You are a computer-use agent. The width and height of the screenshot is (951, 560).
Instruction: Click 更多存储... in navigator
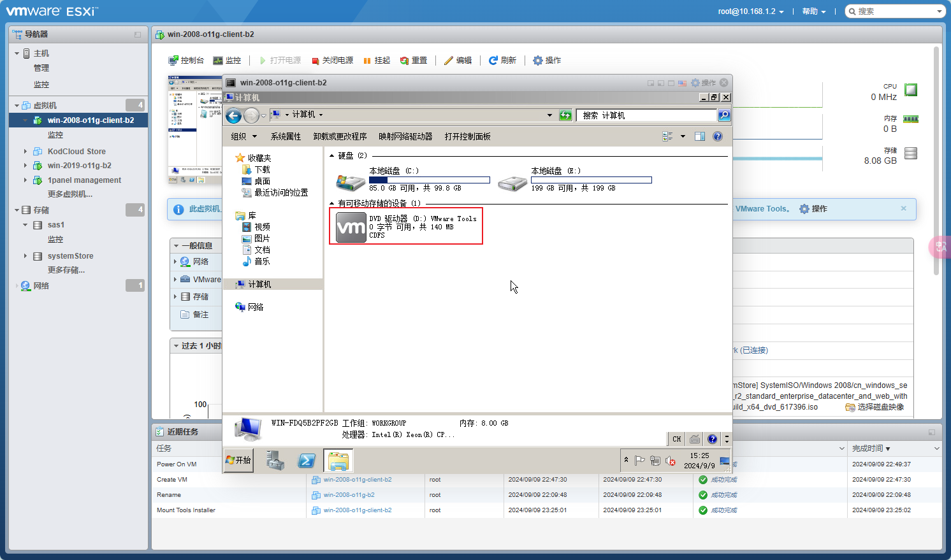coord(66,270)
